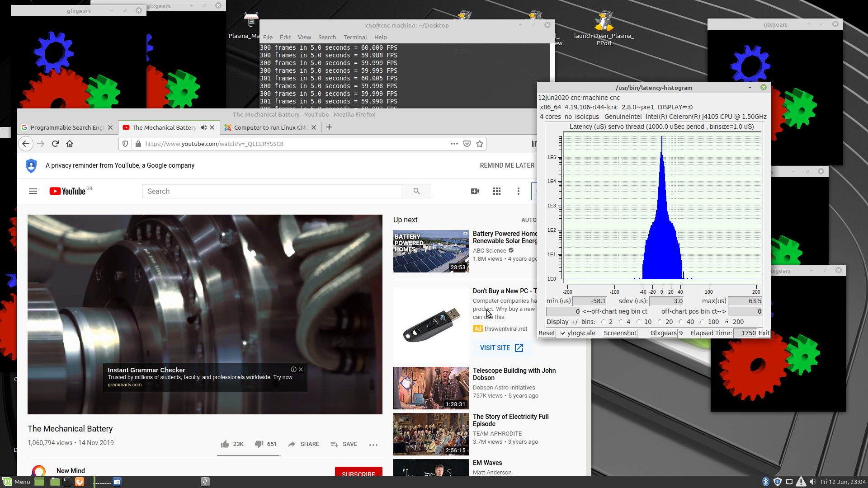Click the Firefox forward arrow

(41, 144)
